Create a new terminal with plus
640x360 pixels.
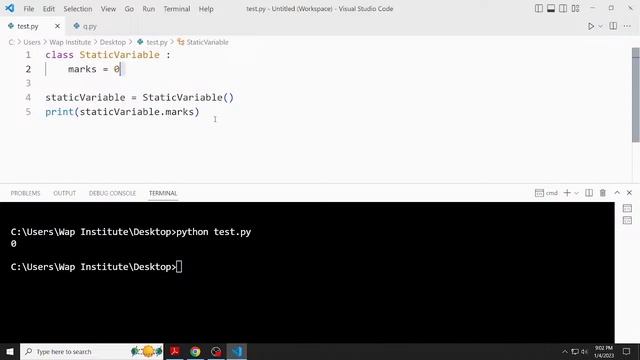click(567, 193)
